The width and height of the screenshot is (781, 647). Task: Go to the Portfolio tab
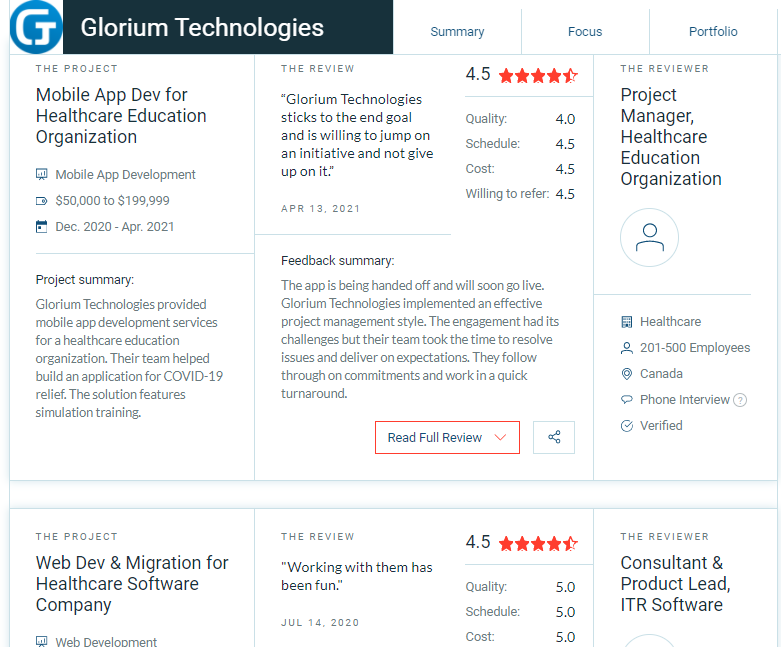[x=713, y=31]
